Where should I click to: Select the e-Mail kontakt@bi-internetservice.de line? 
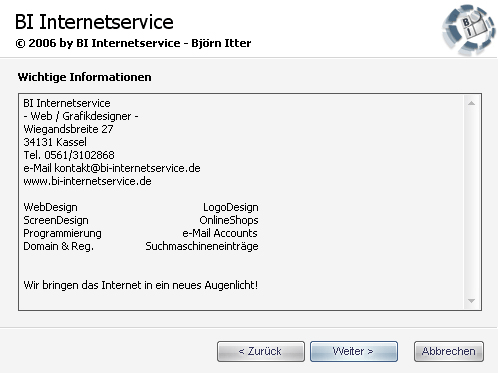[112, 168]
